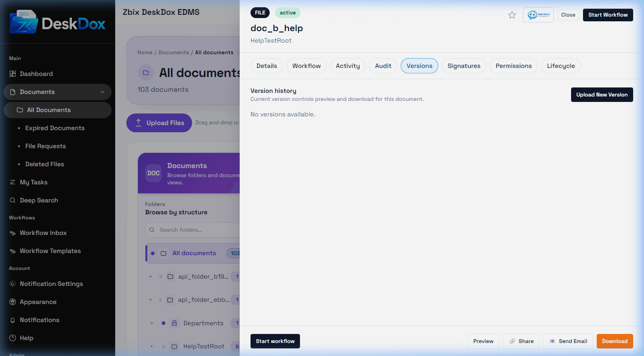The height and width of the screenshot is (356, 644).
Task: Open the Ask Emii assistant
Action: pos(538,15)
